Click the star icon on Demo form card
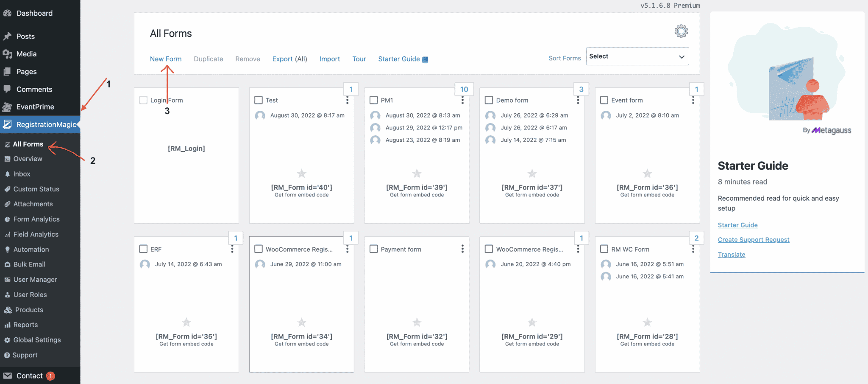The height and width of the screenshot is (384, 868). click(x=532, y=174)
